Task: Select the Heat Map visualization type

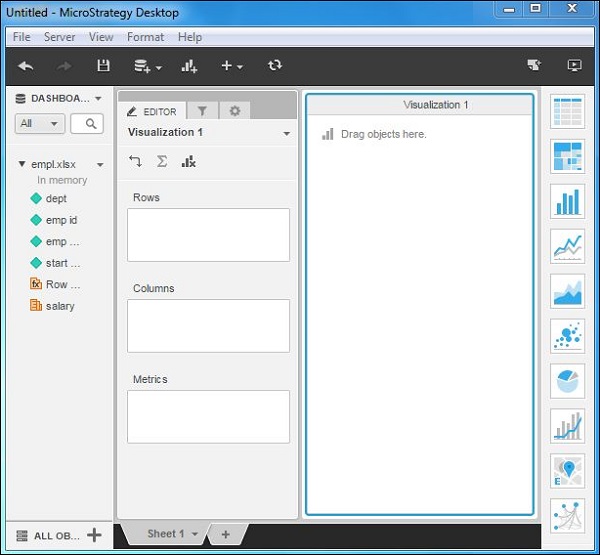Action: [567, 156]
